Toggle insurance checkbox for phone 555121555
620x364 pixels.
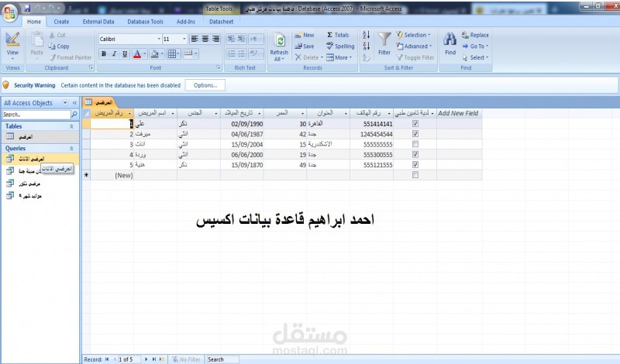pos(415,165)
